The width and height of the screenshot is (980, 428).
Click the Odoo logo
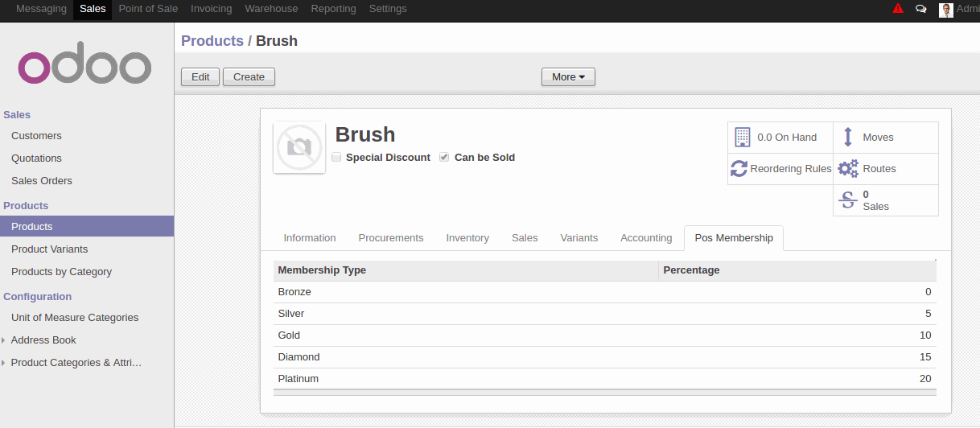[x=85, y=64]
